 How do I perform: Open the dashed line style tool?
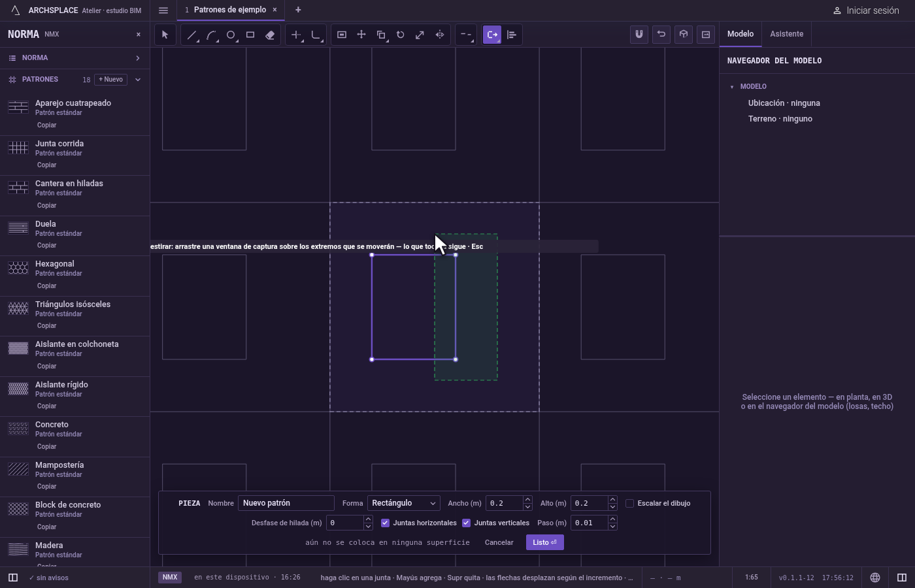[x=466, y=35]
